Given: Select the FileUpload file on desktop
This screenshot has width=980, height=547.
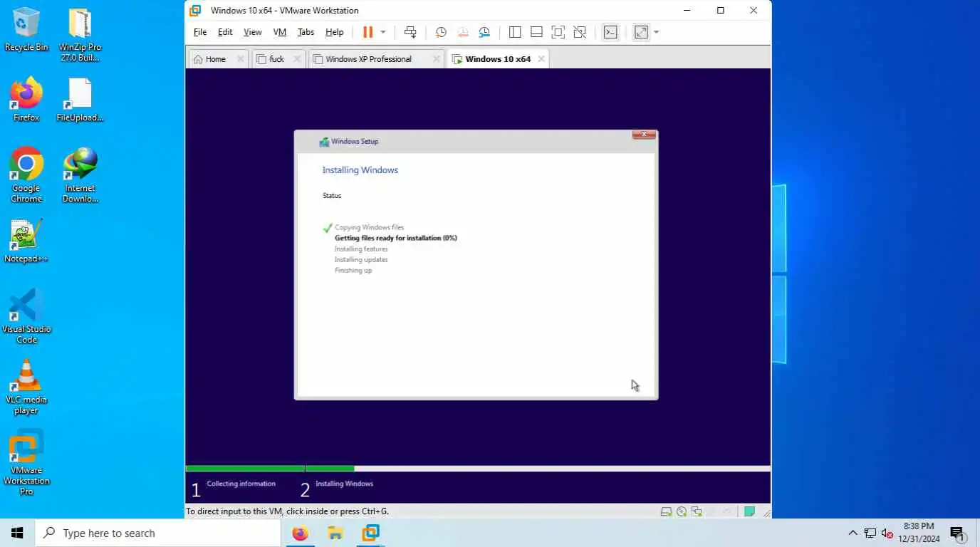Looking at the screenshot, I should 80,100.
